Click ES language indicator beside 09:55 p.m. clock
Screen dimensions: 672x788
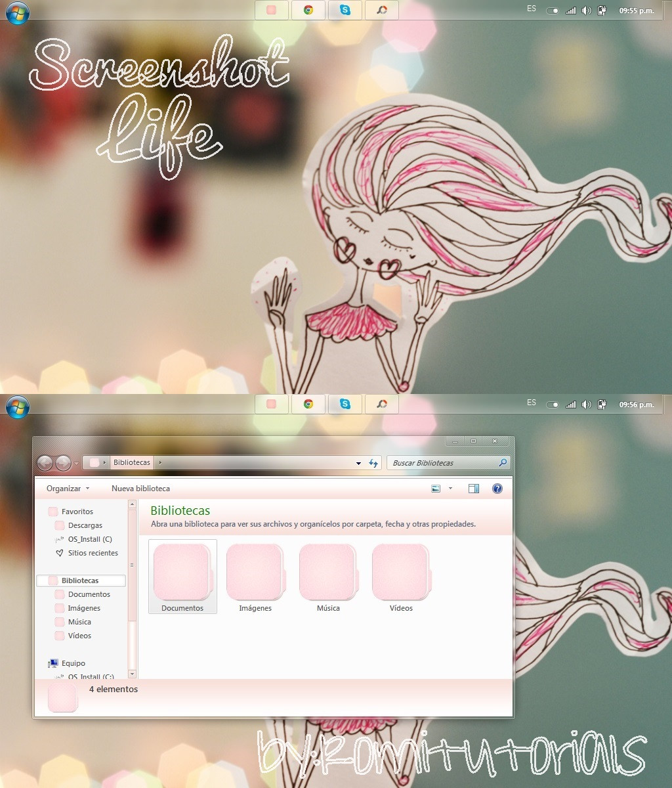pos(532,9)
